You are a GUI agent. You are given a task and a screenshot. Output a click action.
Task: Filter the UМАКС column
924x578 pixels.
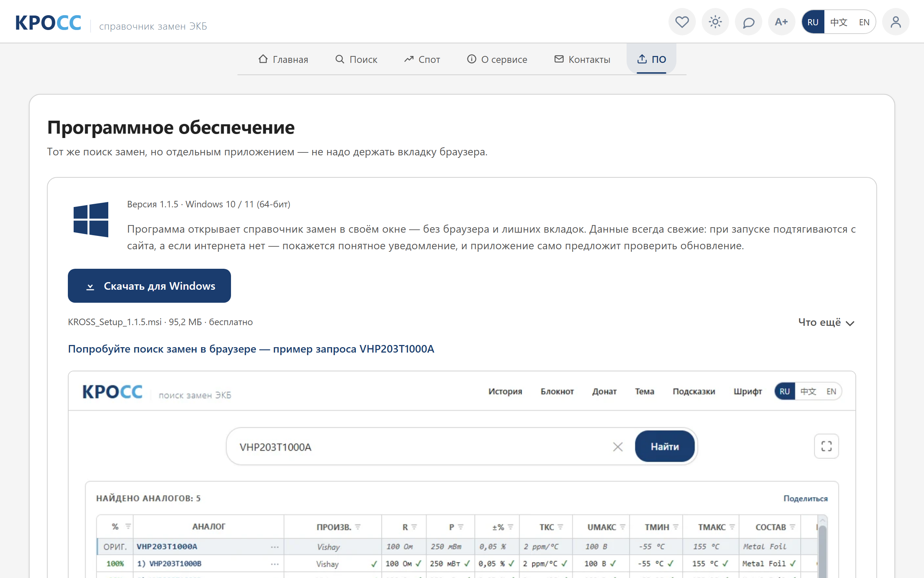[622, 527]
